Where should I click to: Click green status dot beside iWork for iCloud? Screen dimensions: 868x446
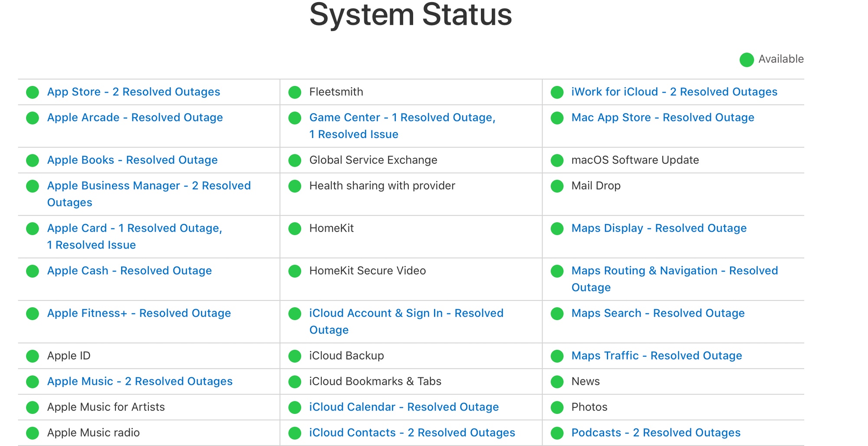tap(557, 92)
